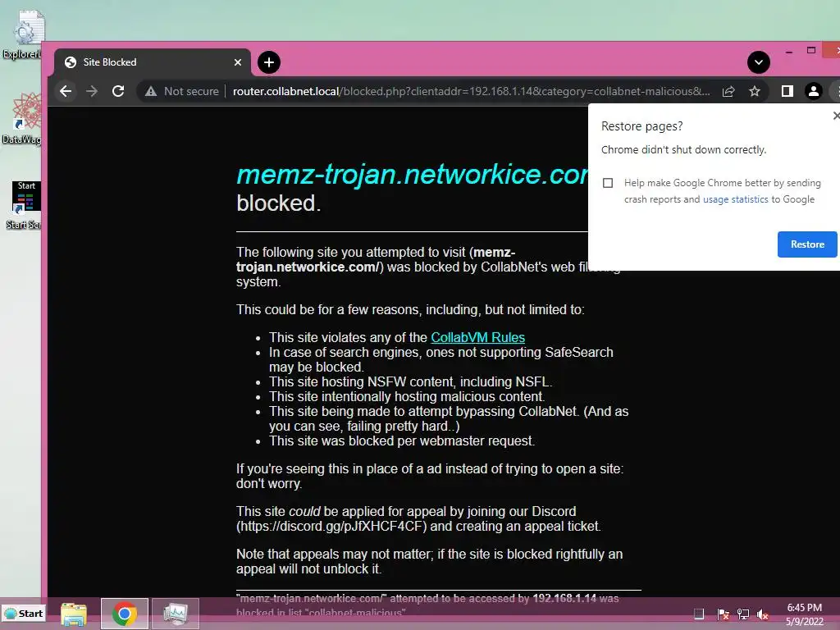840x630 pixels.
Task: Close the Site Blocked tab
Action: click(x=238, y=62)
